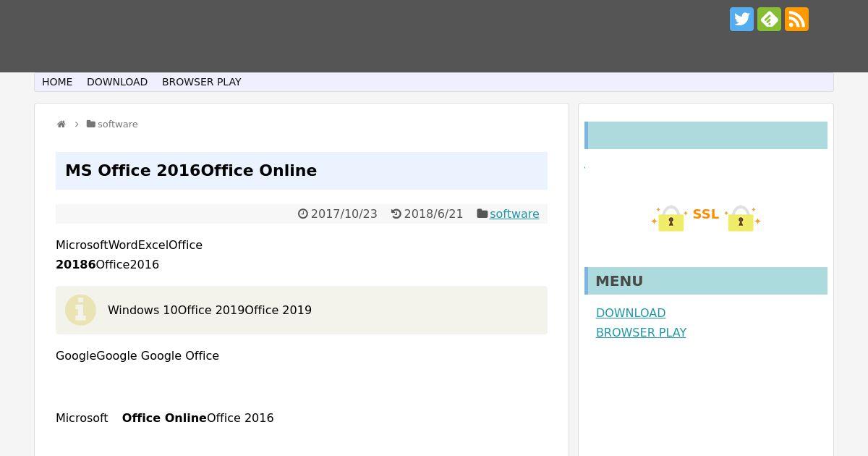Click the MENU sidebar heading
The height and width of the screenshot is (456, 868).
706,281
